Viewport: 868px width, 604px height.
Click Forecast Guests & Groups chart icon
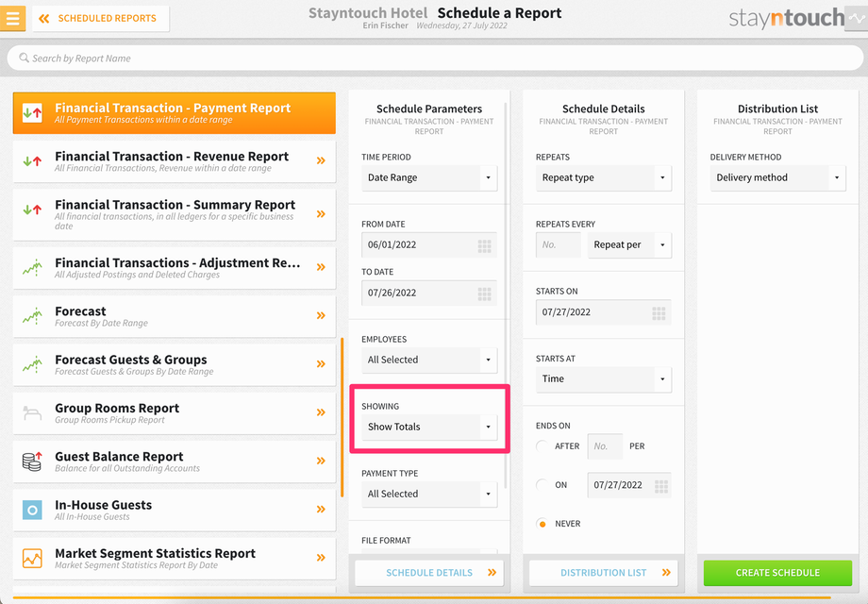[x=32, y=364]
